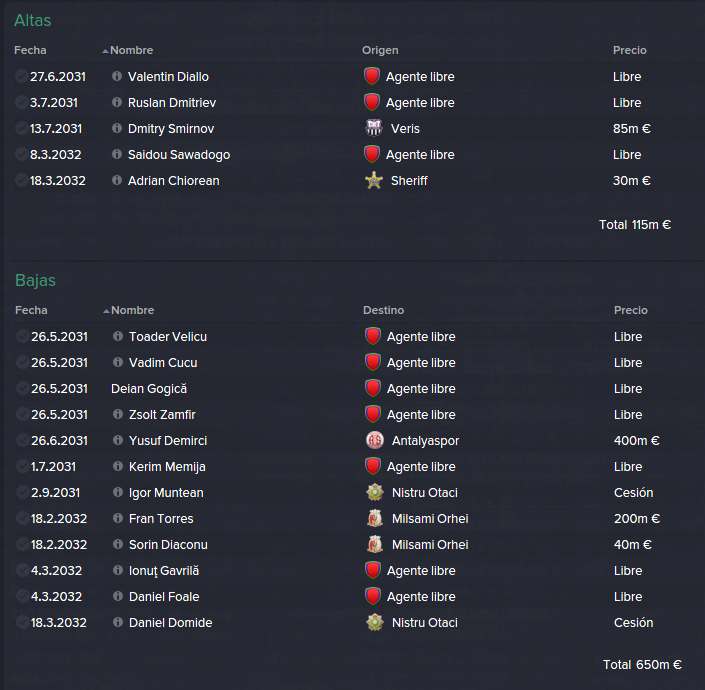
Task: Tick the checkbox for Daniel Domide's row
Action: click(x=22, y=622)
